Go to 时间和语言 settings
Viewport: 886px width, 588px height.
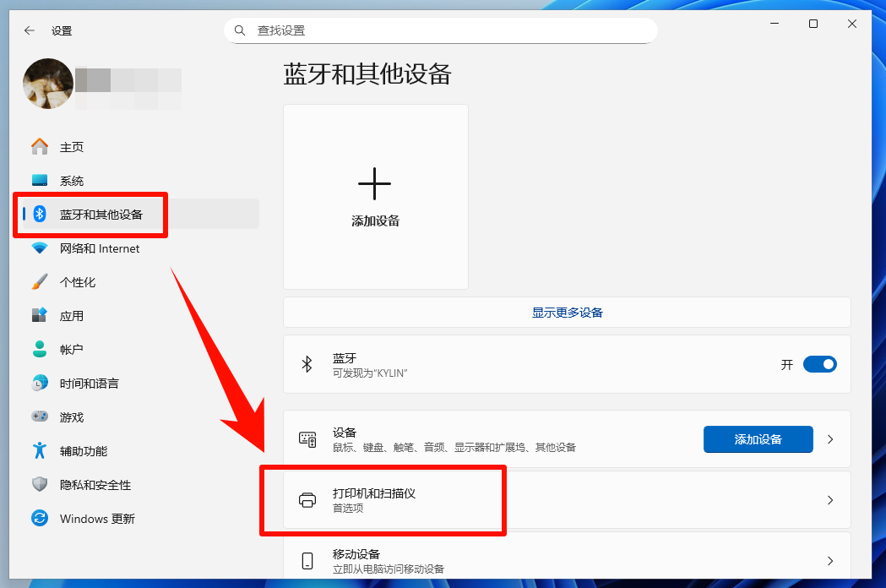[x=140, y=383]
